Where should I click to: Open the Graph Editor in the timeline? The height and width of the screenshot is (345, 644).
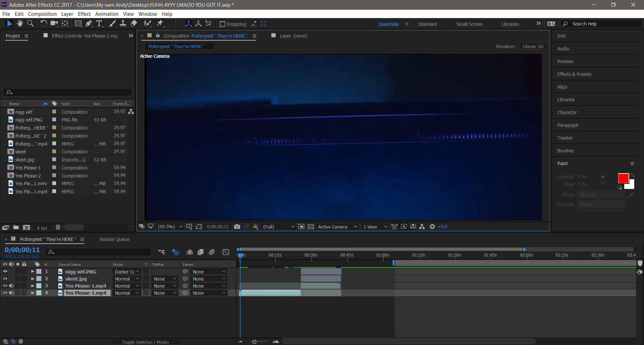tap(226, 252)
